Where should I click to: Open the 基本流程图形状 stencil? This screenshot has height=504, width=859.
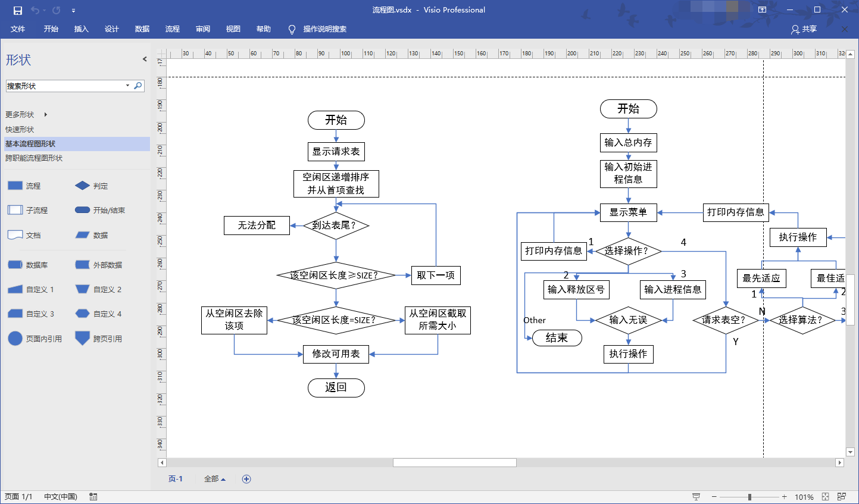[x=30, y=143]
